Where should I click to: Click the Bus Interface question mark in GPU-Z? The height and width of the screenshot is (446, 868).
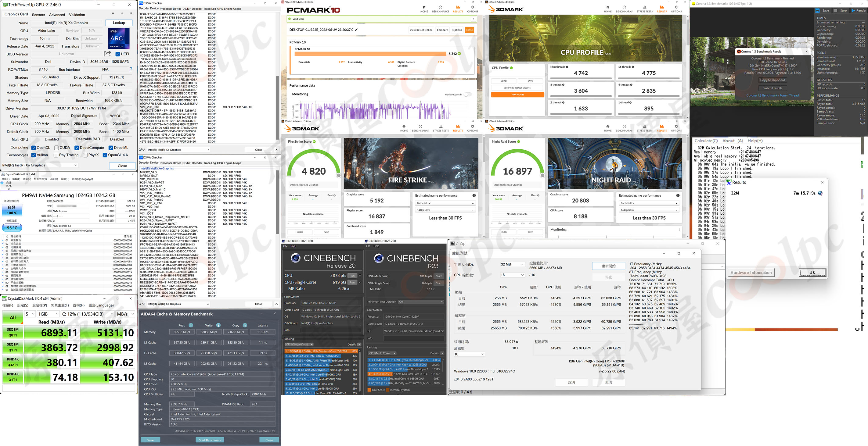pyautogui.click(x=131, y=69)
